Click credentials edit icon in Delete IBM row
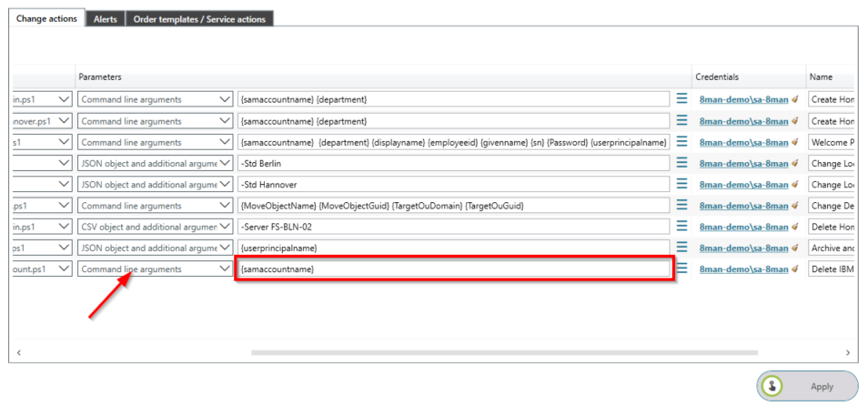The height and width of the screenshot is (406, 868). pyautogui.click(x=794, y=269)
